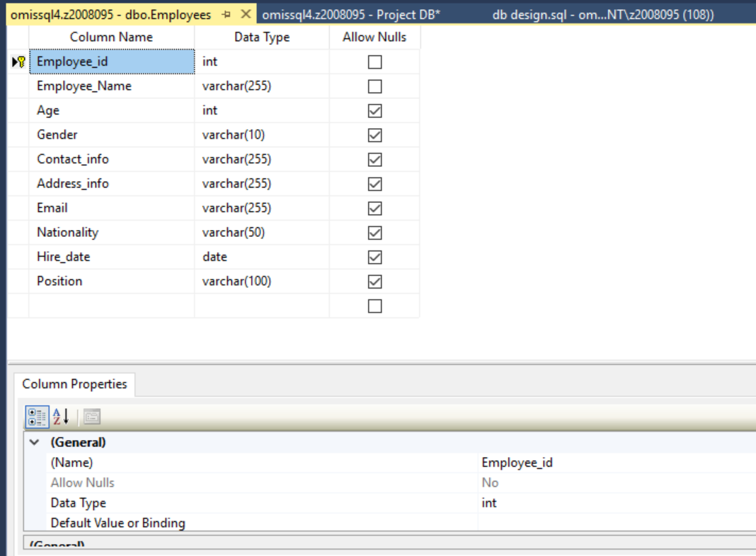Open the db design.sql tab
756x556 pixels.
(602, 15)
